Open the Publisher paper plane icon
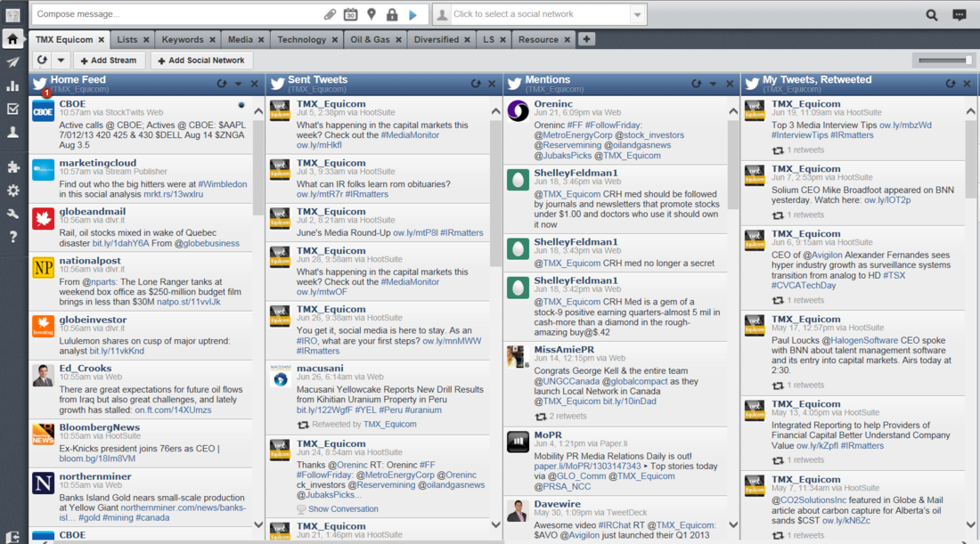Image resolution: width=980 pixels, height=544 pixels. [x=12, y=61]
